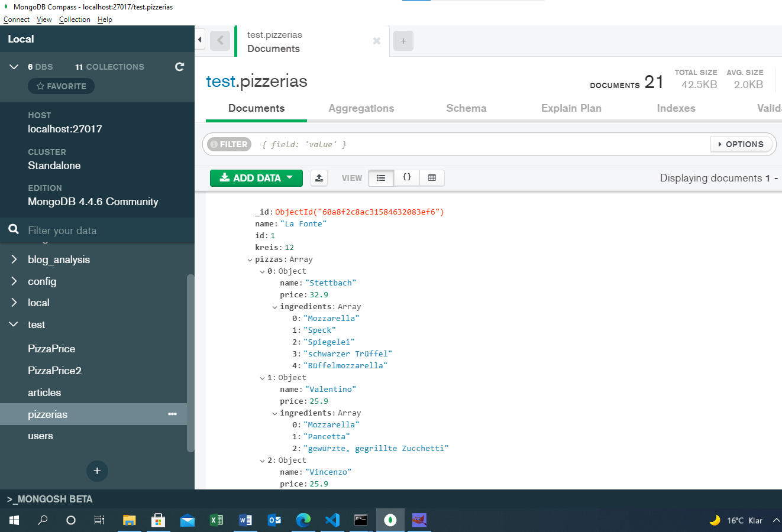Viewport: 782px width, 532px height.
Task: Launch Word from the taskbar
Action: pyautogui.click(x=245, y=520)
